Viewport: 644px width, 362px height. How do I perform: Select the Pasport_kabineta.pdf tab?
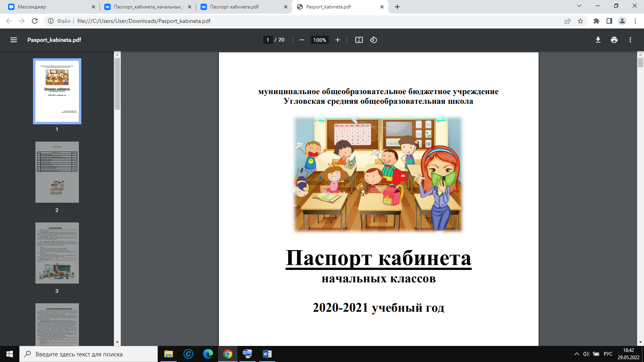340,7
